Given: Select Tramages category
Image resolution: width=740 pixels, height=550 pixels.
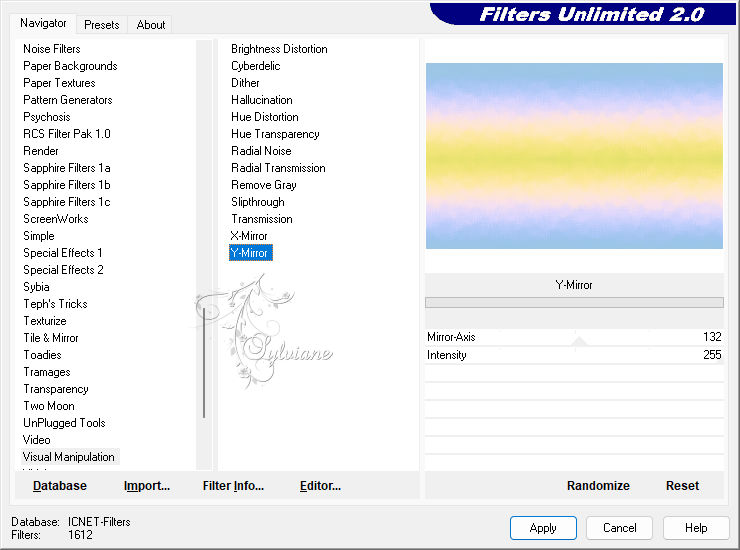Looking at the screenshot, I should tap(47, 372).
